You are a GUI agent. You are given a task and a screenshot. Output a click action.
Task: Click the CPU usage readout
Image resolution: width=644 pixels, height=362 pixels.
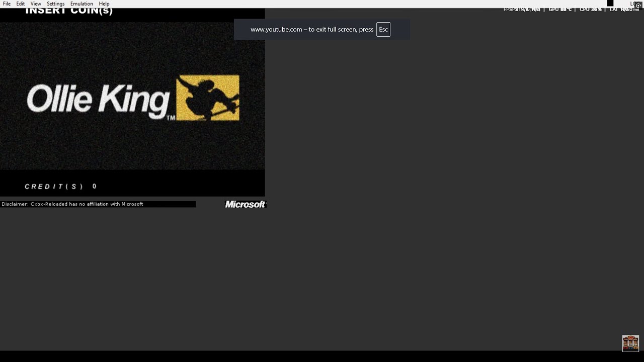pyautogui.click(x=591, y=10)
